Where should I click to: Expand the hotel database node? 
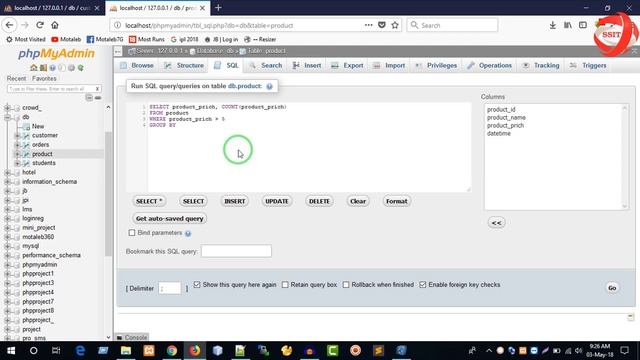tap(7, 172)
